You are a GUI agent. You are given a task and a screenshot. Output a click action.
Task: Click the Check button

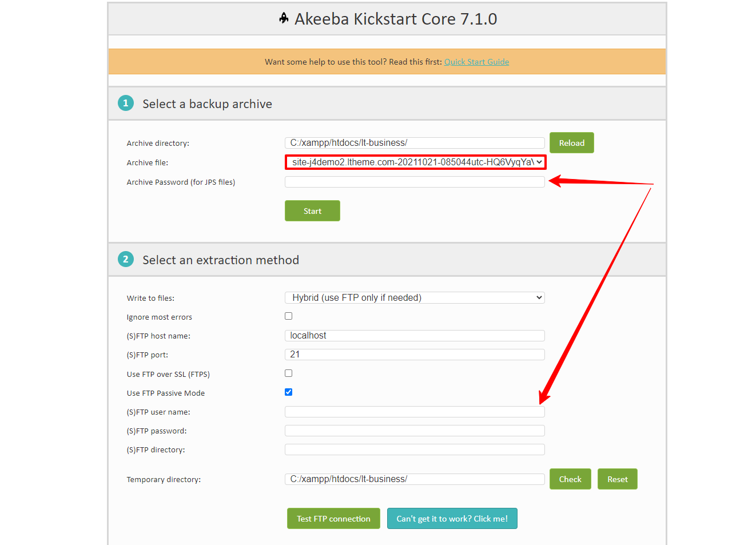click(570, 479)
